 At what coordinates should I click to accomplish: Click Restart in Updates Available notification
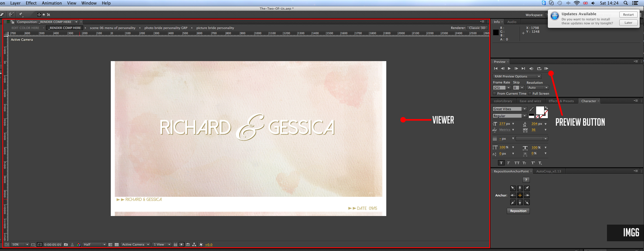coord(628,15)
